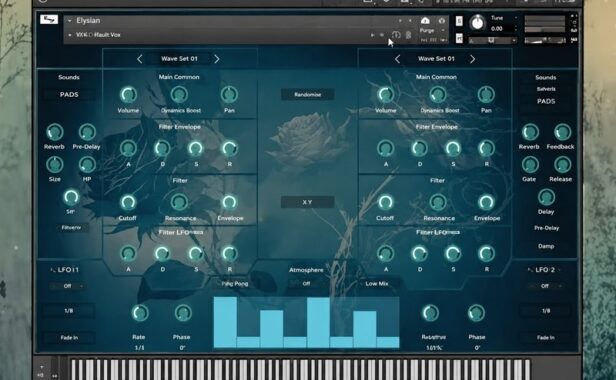Click the right layer Pan knob

tap(486, 95)
